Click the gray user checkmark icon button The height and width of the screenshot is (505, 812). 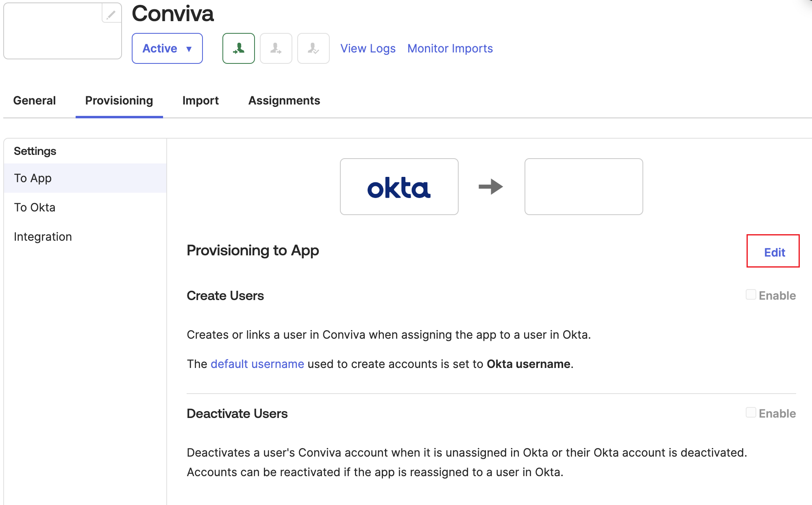click(x=313, y=48)
